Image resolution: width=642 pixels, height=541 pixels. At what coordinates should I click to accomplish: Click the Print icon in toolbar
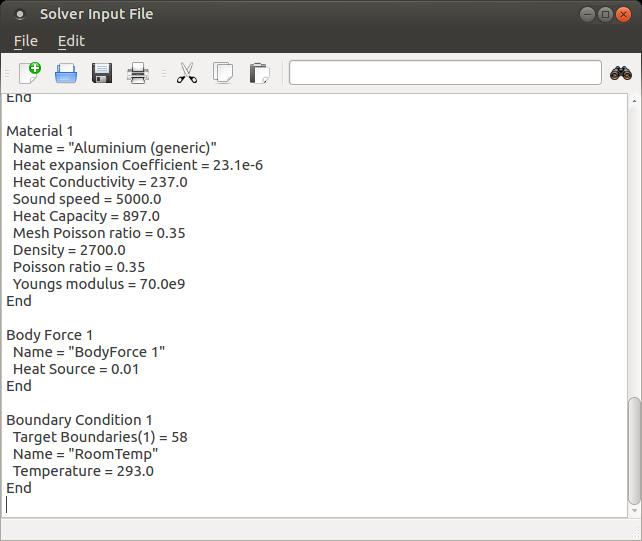tap(138, 73)
